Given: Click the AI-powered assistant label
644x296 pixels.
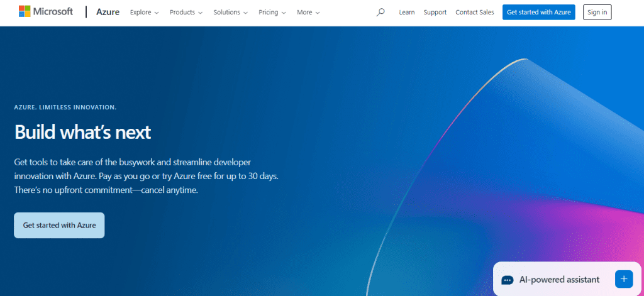Looking at the screenshot, I should pos(559,280).
